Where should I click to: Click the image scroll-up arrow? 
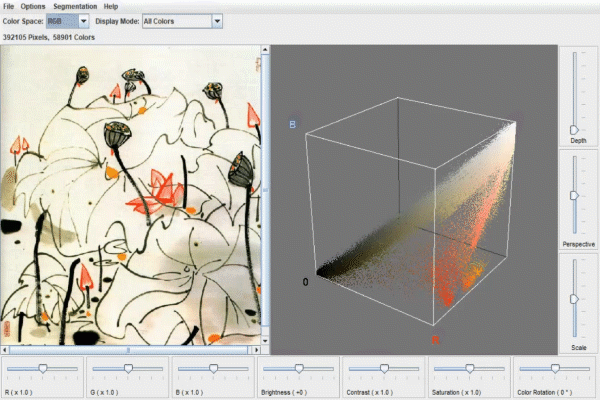click(x=265, y=49)
